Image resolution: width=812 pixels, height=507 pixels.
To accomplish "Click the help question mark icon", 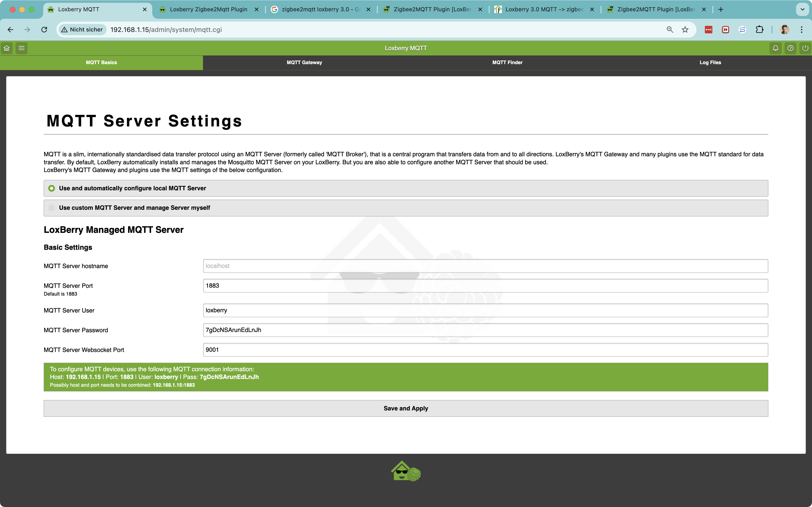I will [x=790, y=48].
